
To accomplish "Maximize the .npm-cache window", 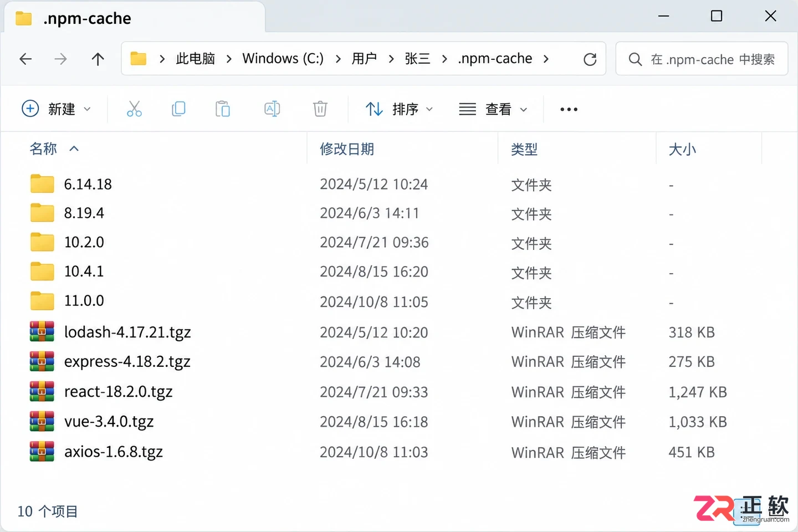I will (717, 16).
